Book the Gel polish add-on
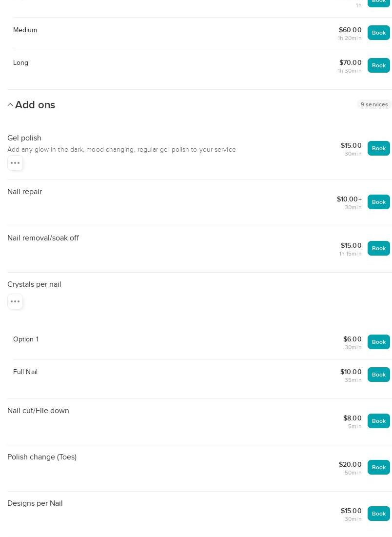The width and height of the screenshot is (392, 537). pos(378,148)
